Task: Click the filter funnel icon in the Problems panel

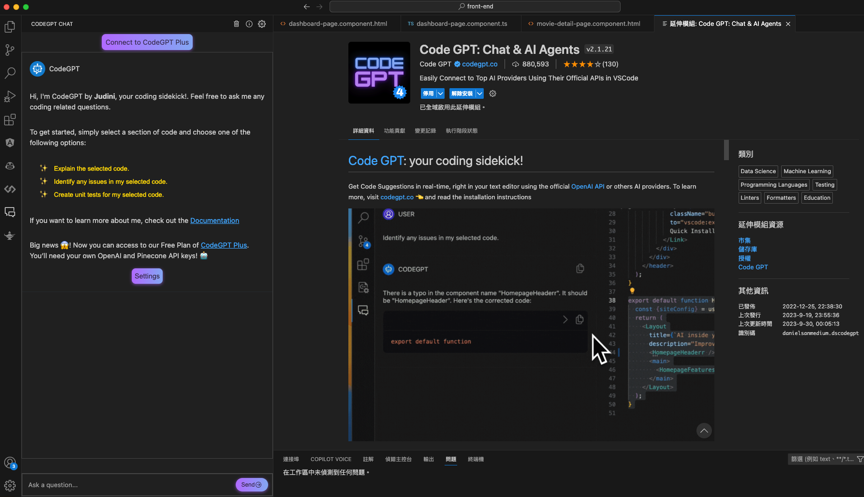Action: [x=860, y=459]
